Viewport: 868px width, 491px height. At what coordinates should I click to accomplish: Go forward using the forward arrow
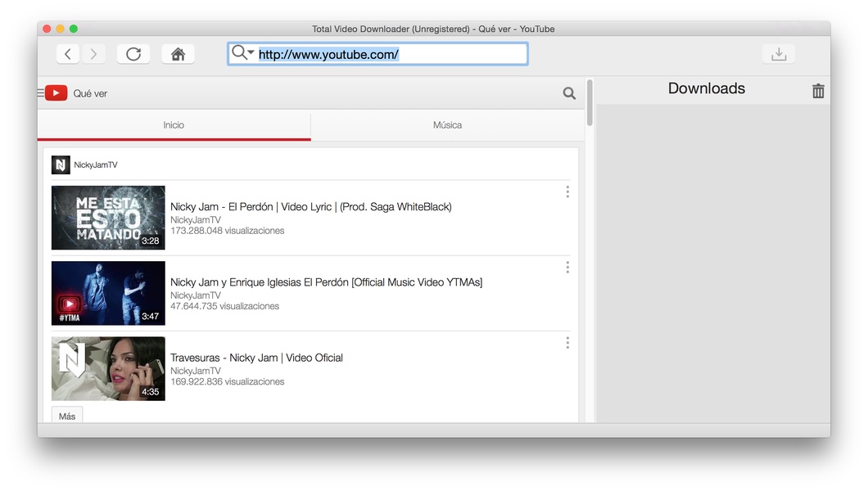pyautogui.click(x=93, y=54)
